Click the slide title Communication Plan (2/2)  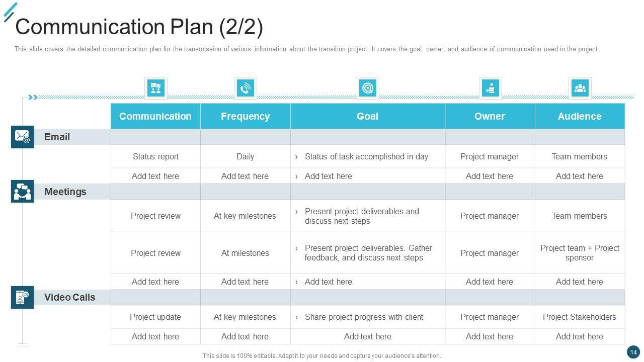(x=139, y=27)
